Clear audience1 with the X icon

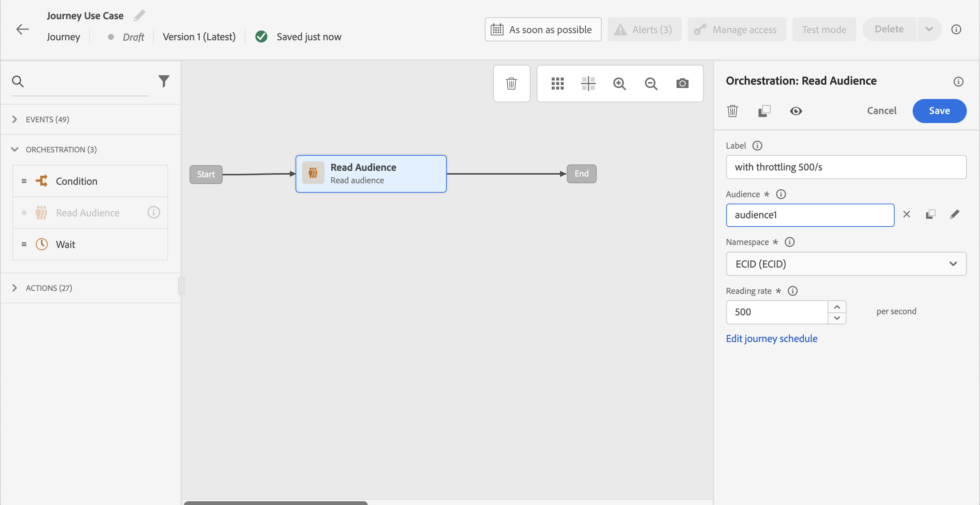(907, 214)
